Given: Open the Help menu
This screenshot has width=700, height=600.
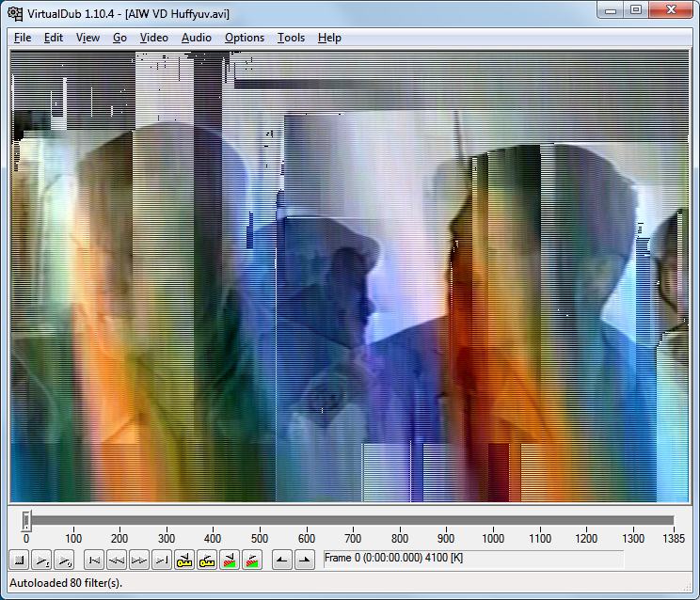Looking at the screenshot, I should coord(329,38).
